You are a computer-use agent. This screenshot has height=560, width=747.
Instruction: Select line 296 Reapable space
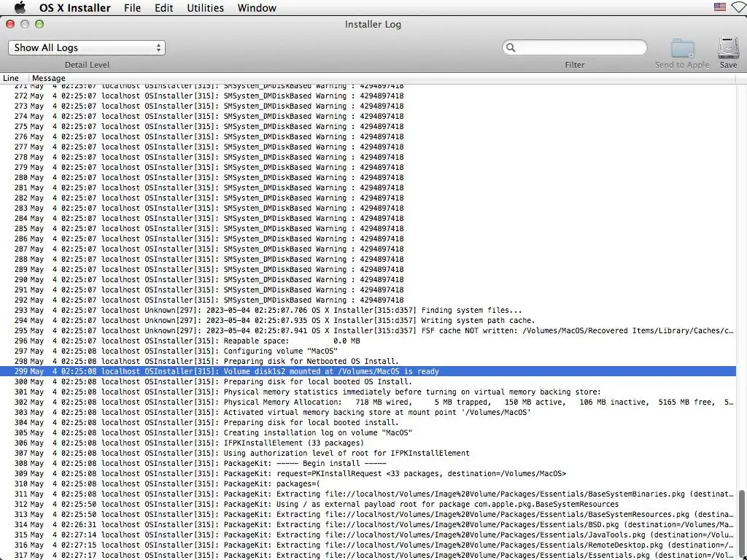tap(368, 341)
